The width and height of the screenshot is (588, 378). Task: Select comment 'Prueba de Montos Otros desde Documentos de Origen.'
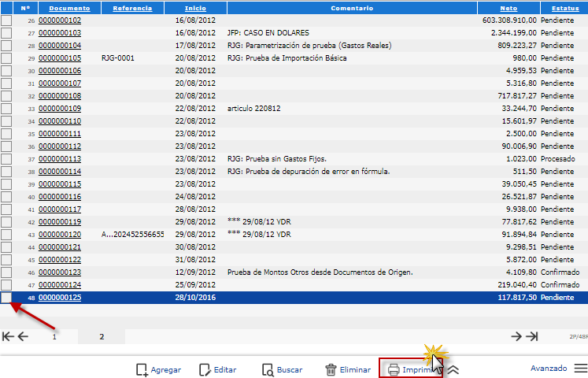point(320,272)
